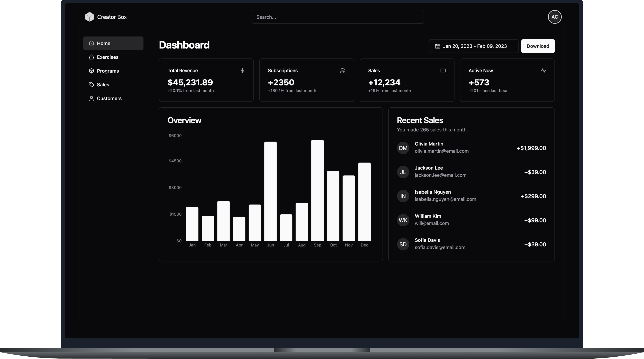Click the Dashboard page title

point(184,45)
